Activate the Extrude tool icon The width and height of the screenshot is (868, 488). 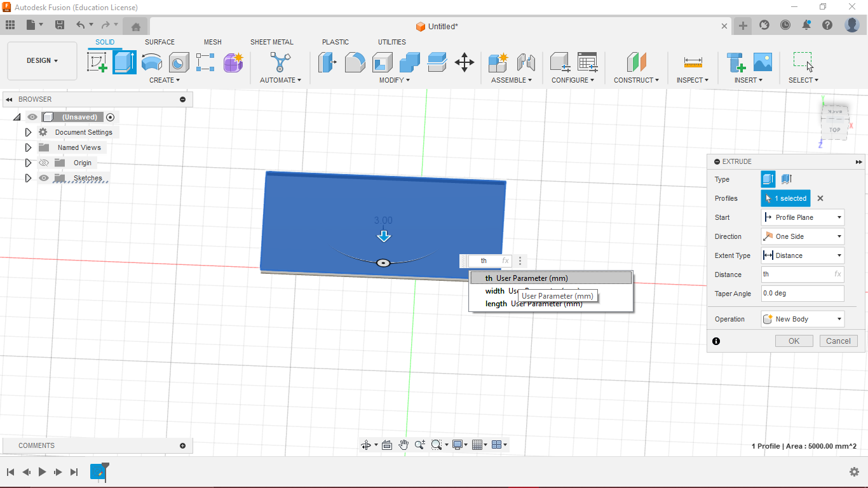[x=125, y=62]
